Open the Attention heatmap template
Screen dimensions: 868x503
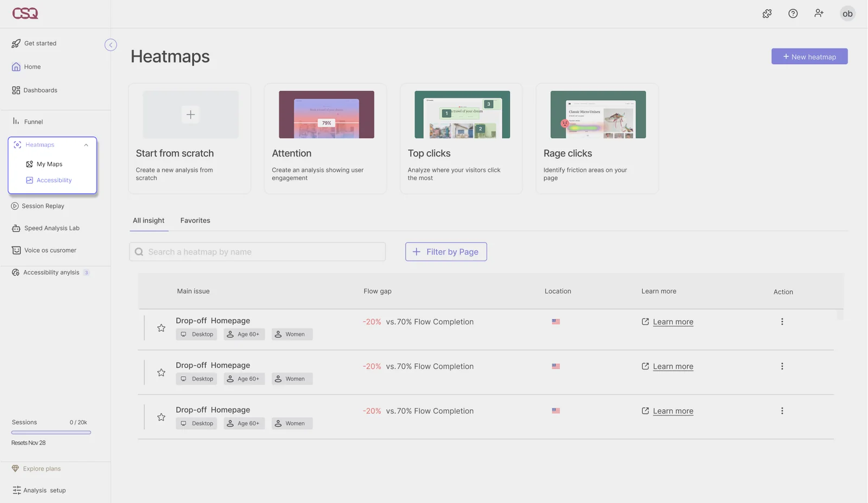point(325,138)
